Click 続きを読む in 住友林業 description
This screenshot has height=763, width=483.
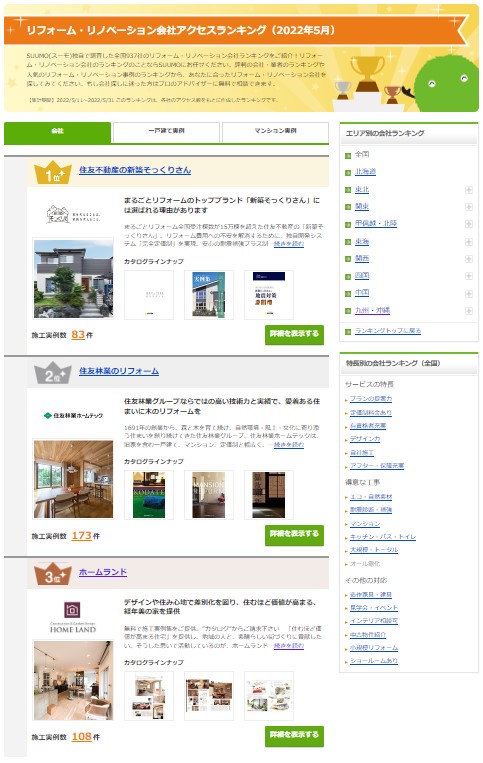[x=289, y=444]
